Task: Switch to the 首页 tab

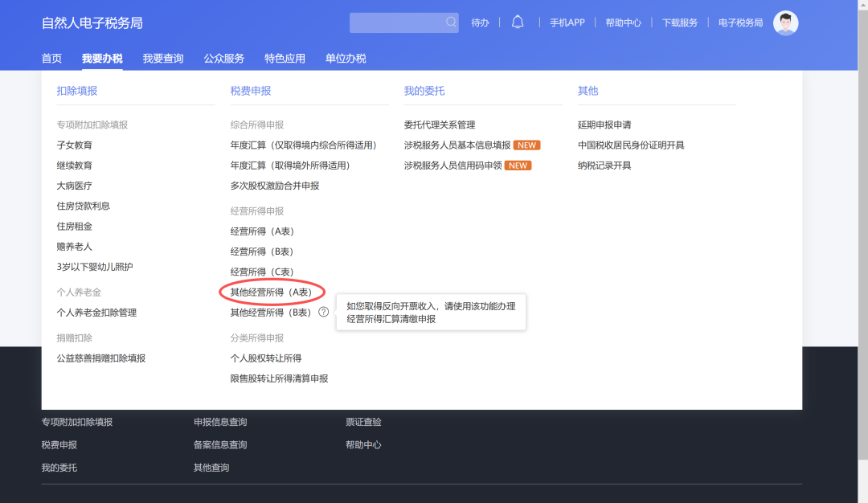Action: [51, 58]
